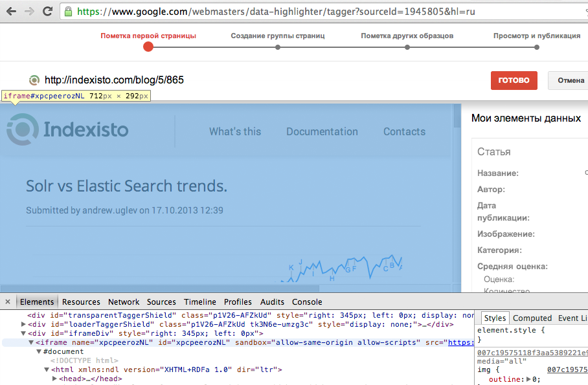Image resolution: width=588 pixels, height=385 pixels.
Task: Switch to the Elements tab
Action: point(37,302)
